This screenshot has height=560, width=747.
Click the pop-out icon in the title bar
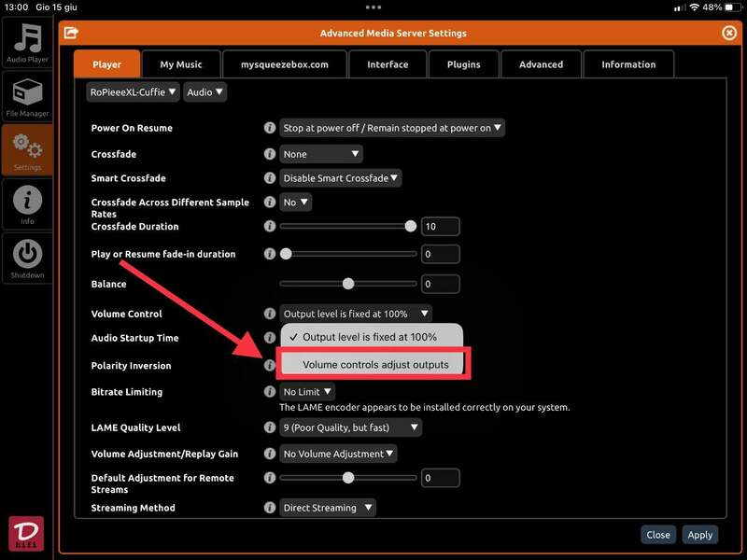tap(71, 33)
